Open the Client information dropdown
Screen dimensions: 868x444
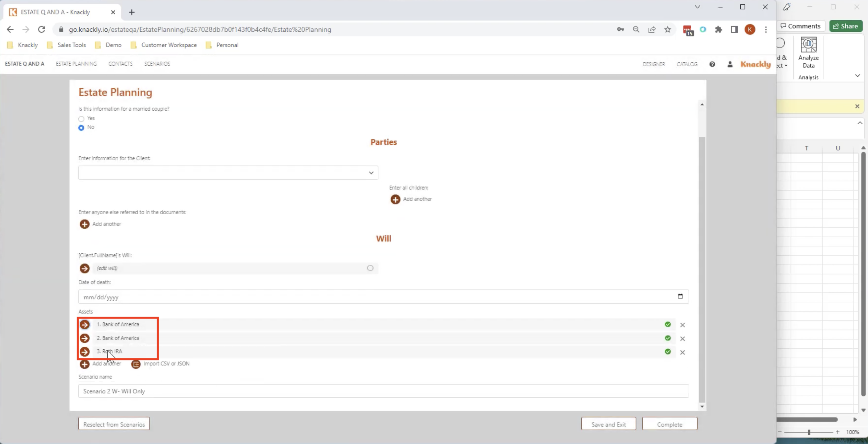click(371, 173)
